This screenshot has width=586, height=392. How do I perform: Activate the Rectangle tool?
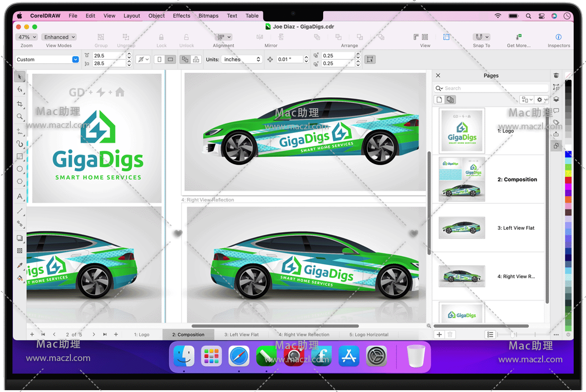[20, 156]
